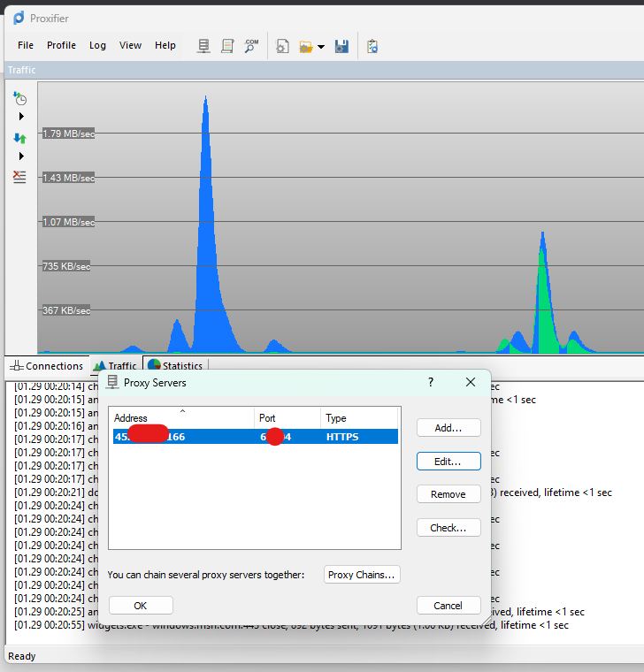Click the clipboard icon in the toolbar

372,46
